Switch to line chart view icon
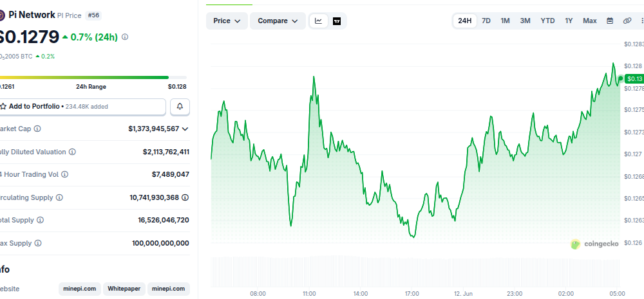 coord(319,21)
